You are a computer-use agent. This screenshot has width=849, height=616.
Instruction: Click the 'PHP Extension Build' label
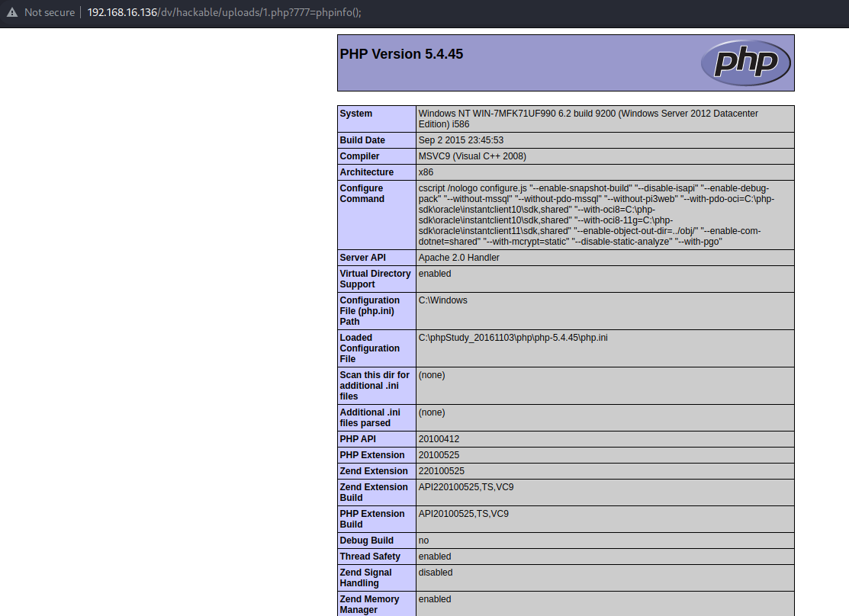pyautogui.click(x=372, y=518)
